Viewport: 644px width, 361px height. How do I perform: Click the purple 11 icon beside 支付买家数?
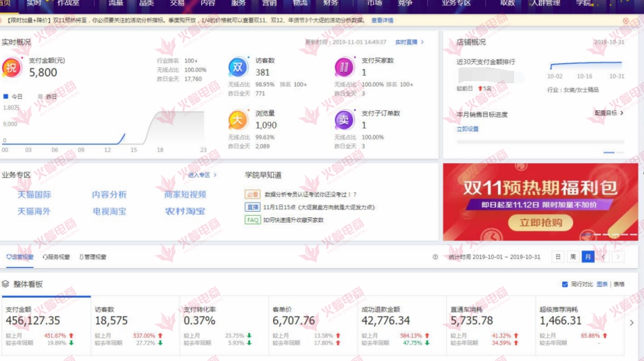(344, 67)
